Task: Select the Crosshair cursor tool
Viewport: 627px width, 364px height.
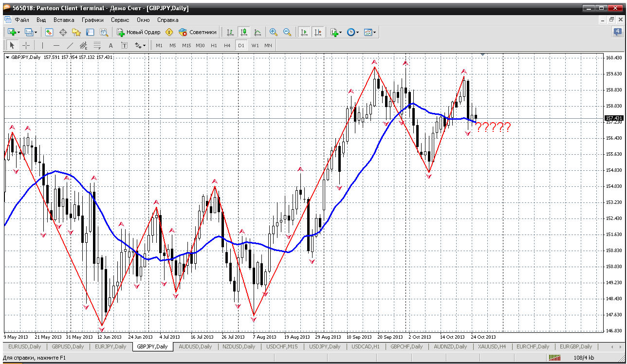Action: point(26,45)
